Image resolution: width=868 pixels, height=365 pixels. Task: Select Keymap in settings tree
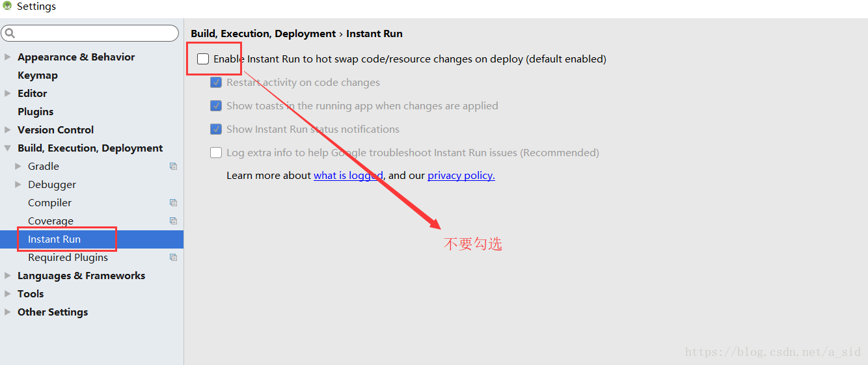point(38,75)
